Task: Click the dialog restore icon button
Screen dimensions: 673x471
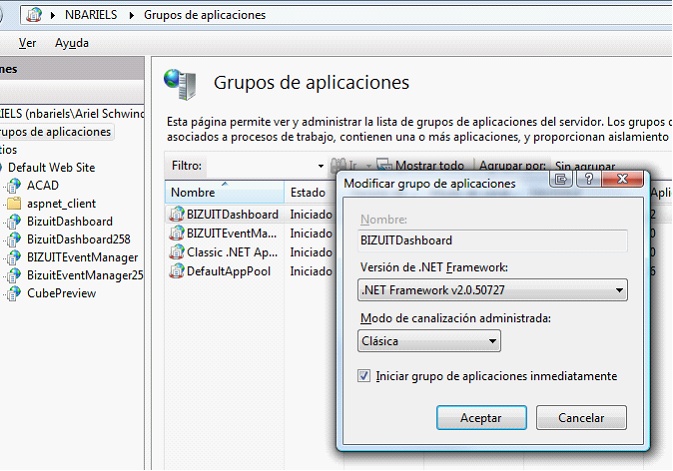Action: click(561, 179)
